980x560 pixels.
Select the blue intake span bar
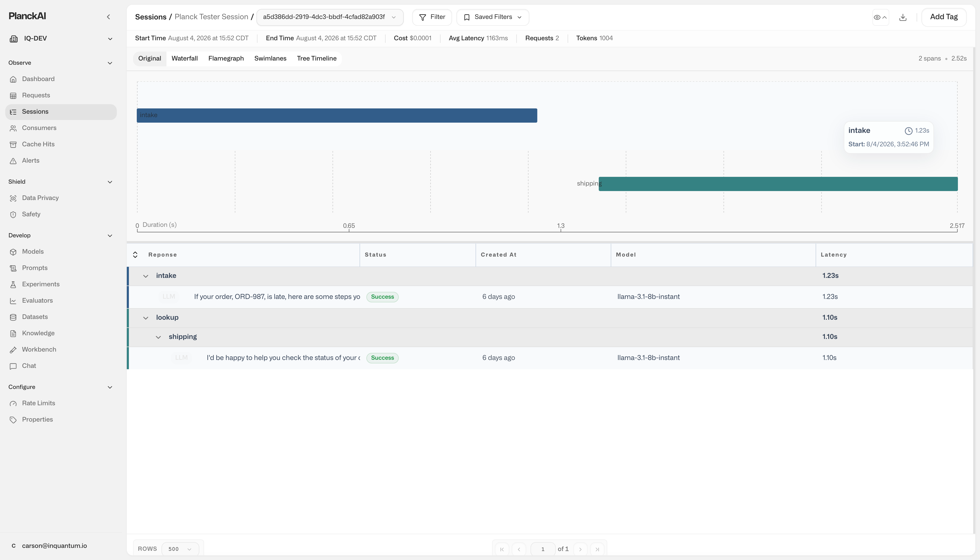tap(337, 115)
